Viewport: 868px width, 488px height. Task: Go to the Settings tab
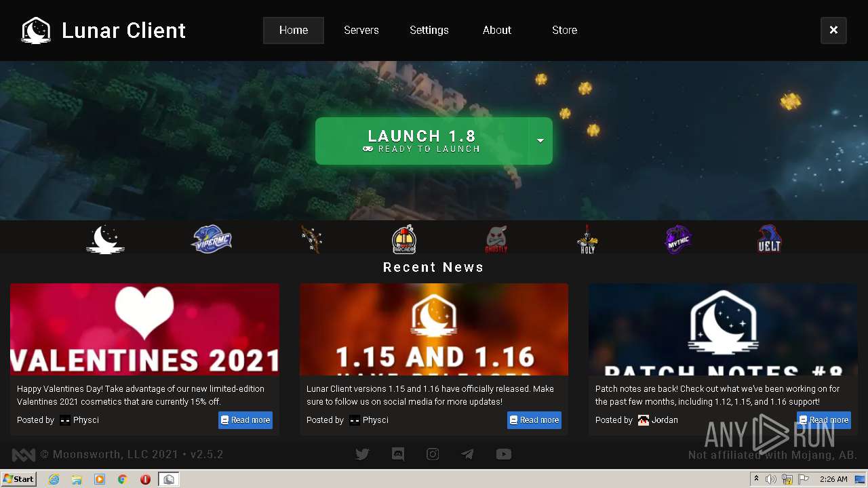coord(429,30)
